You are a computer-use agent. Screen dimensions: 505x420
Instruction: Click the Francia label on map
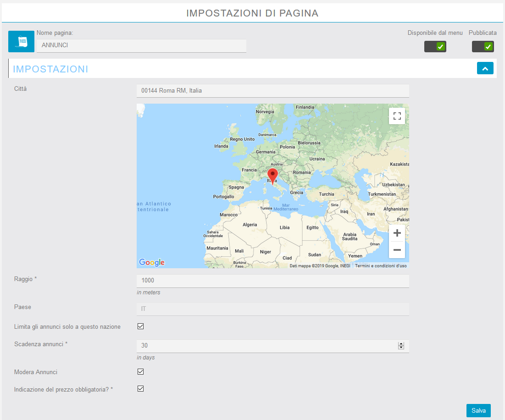pos(249,170)
